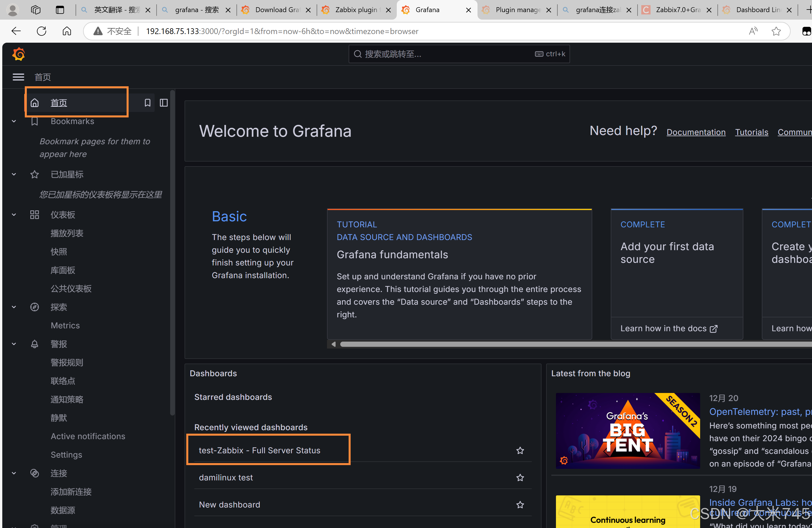Open the Grafana's Big Tent blog thumbnail
This screenshot has width=812, height=528.
click(628, 431)
